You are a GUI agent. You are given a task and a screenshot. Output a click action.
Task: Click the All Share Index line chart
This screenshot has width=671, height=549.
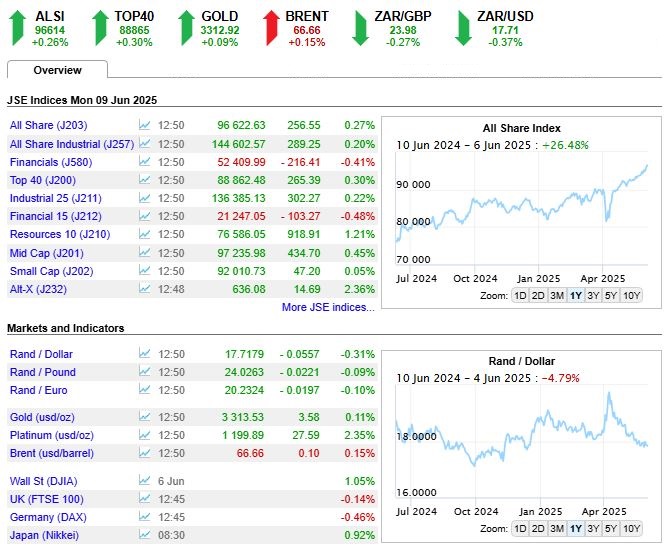(522, 209)
